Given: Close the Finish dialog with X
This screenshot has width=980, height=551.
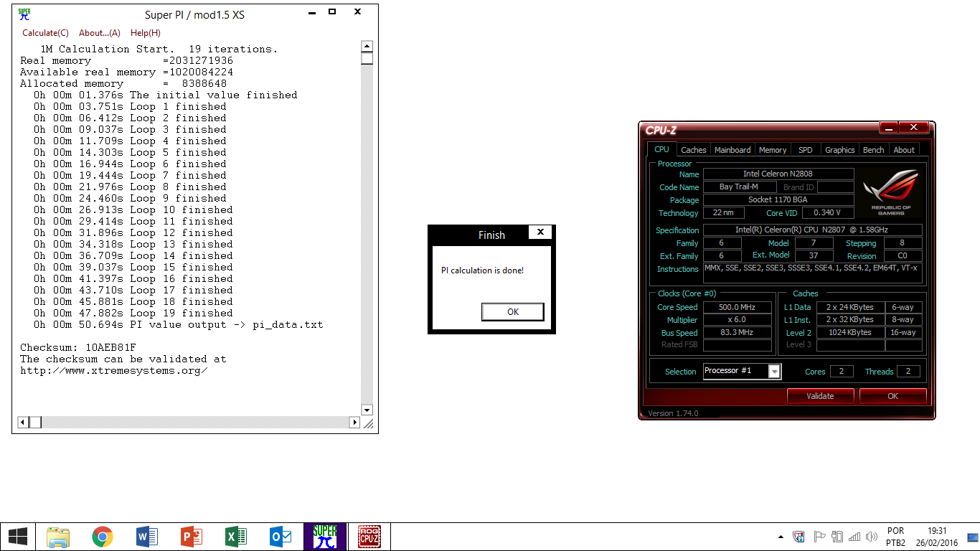Looking at the screenshot, I should [x=540, y=232].
